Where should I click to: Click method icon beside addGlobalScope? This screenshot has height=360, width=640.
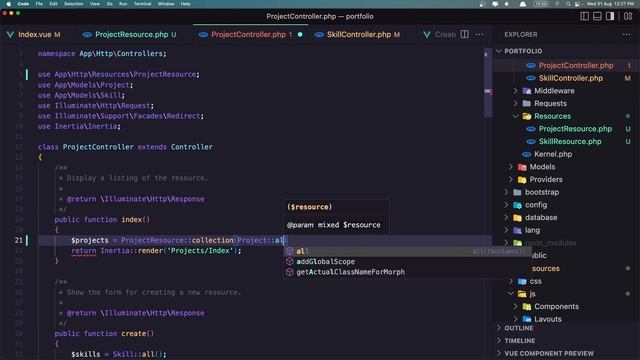click(290, 261)
